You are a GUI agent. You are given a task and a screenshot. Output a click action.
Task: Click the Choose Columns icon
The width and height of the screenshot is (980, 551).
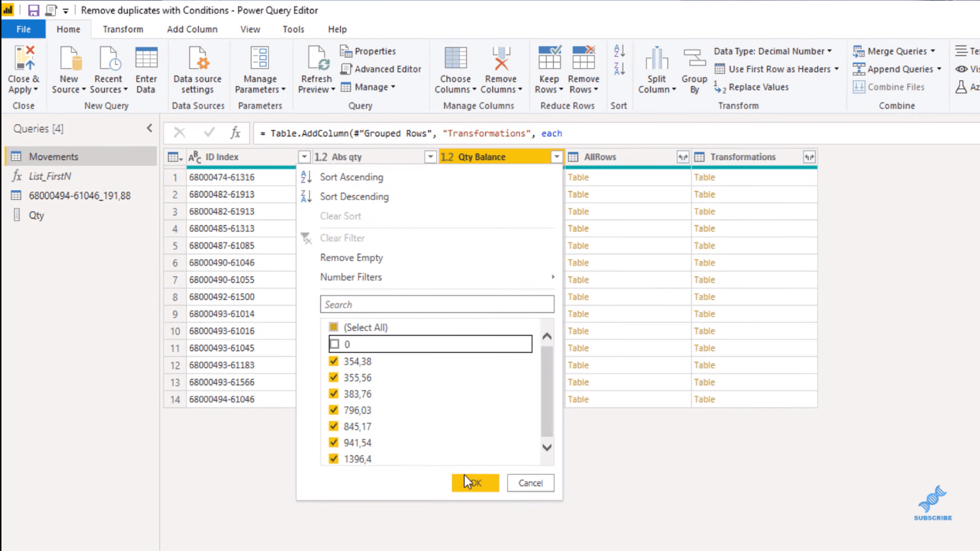tap(456, 58)
